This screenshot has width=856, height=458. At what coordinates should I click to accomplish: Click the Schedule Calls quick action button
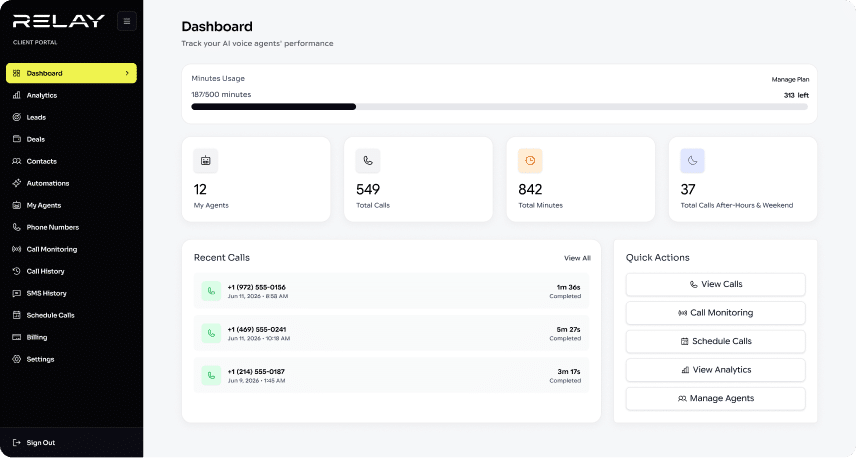pyautogui.click(x=715, y=341)
